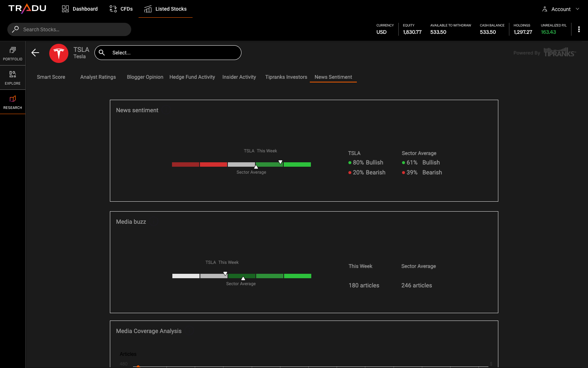This screenshot has width=588, height=368.
Task: Switch to the Blogger Opinion tab
Action: pyautogui.click(x=145, y=77)
